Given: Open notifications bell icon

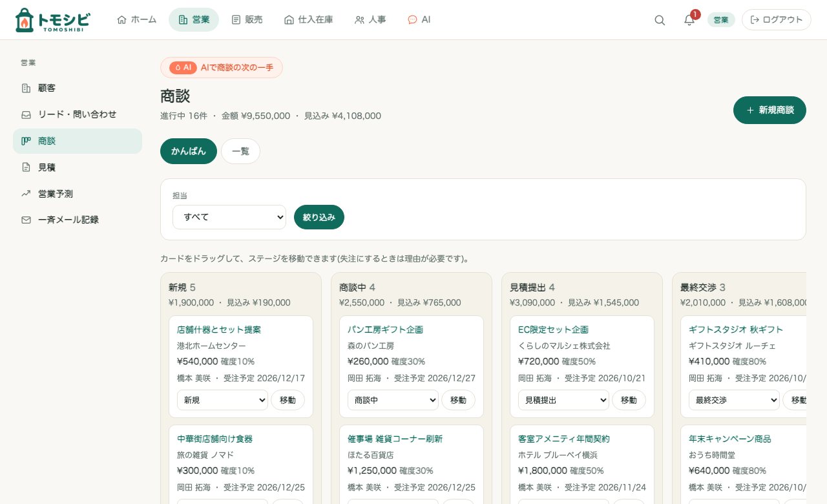Looking at the screenshot, I should click(x=689, y=20).
